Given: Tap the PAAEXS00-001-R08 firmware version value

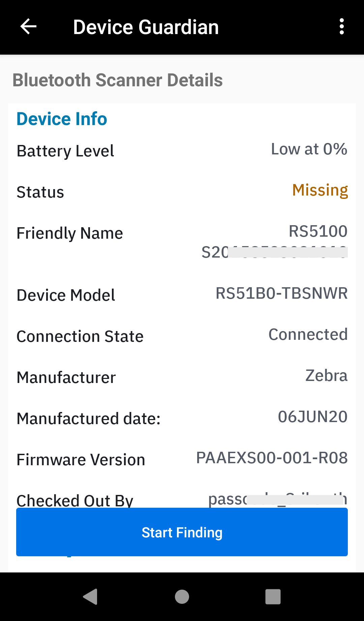Looking at the screenshot, I should (272, 458).
